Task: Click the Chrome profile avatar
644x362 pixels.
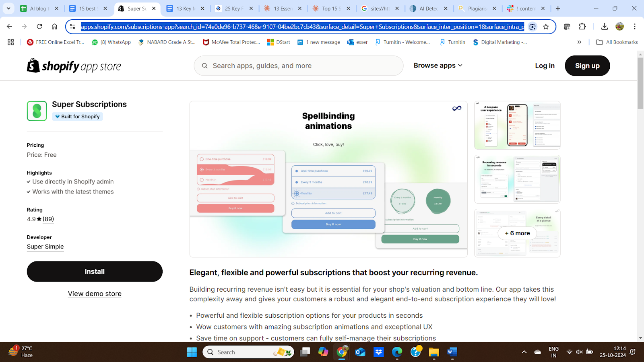Action: (x=619, y=27)
